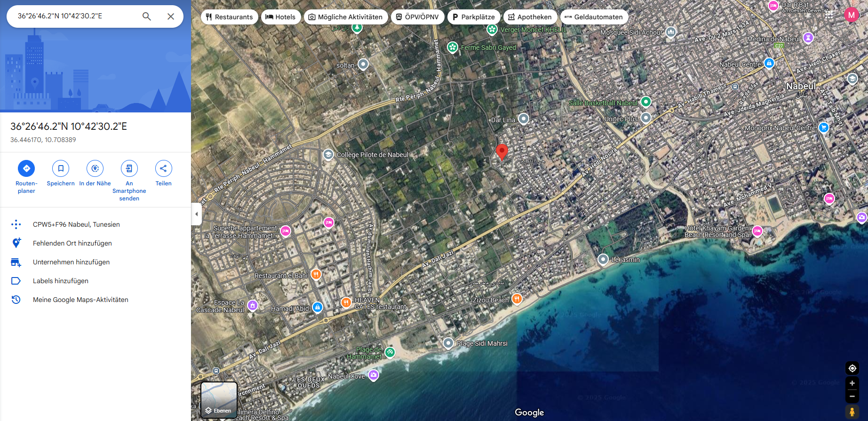Click Unternehmen hinzufügen
Image resolution: width=868 pixels, height=421 pixels.
96,262
